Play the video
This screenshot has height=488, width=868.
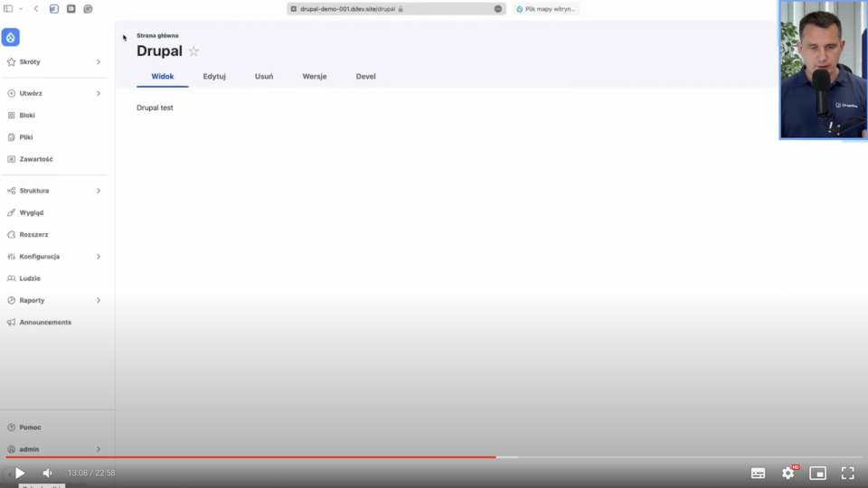click(x=20, y=473)
